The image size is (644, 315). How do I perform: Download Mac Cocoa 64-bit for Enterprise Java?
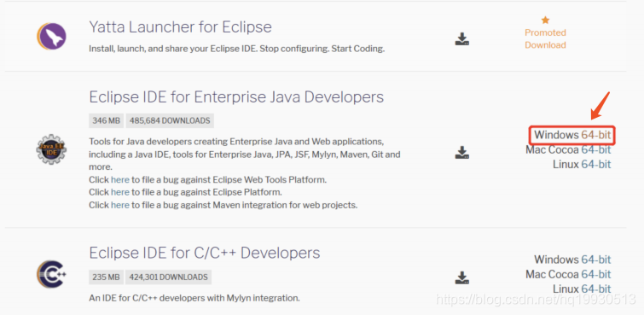596,149
